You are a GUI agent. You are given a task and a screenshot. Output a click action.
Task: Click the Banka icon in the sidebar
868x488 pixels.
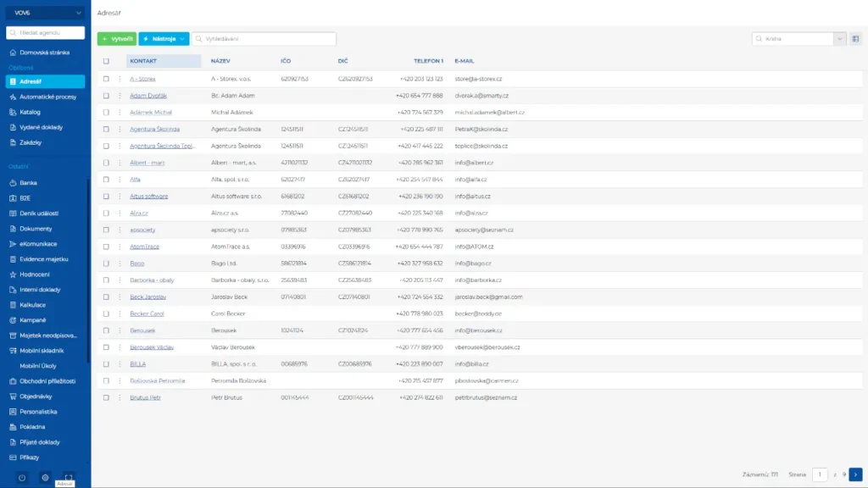click(x=13, y=183)
